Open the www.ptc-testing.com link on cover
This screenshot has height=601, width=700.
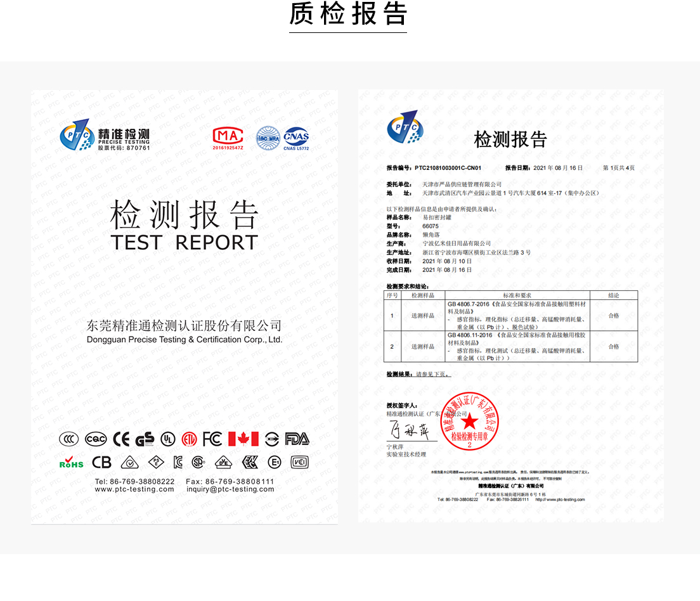click(134, 489)
